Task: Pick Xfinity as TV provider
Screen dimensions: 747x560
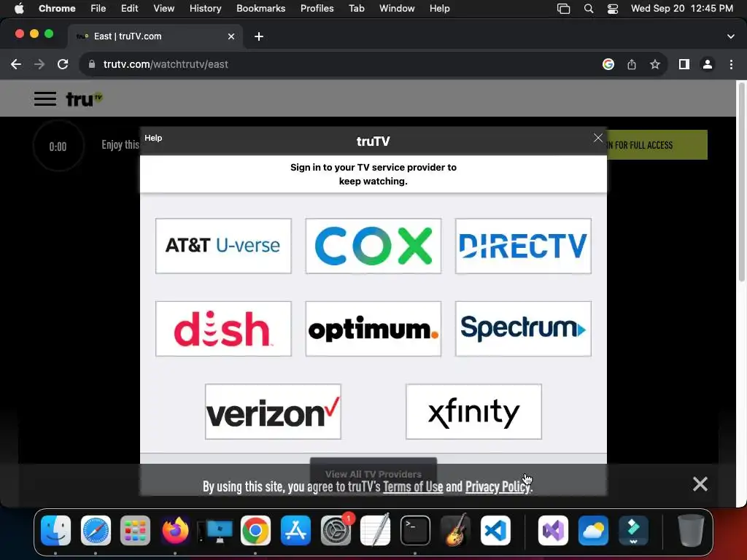Action: pyautogui.click(x=473, y=411)
